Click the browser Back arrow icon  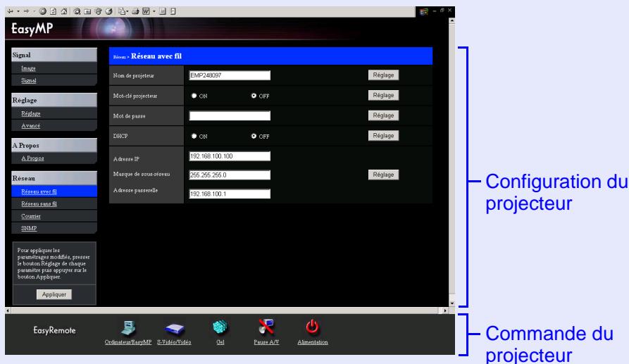10,11
